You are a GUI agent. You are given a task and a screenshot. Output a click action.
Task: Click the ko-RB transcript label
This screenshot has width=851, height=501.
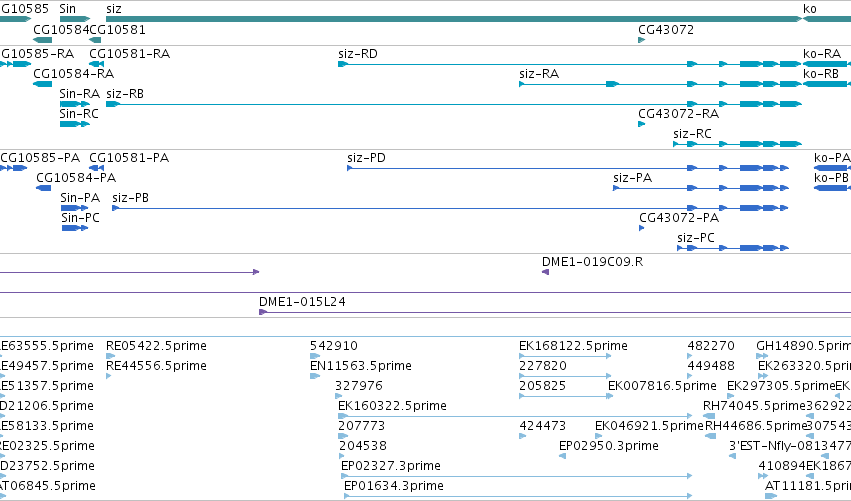coord(821,74)
